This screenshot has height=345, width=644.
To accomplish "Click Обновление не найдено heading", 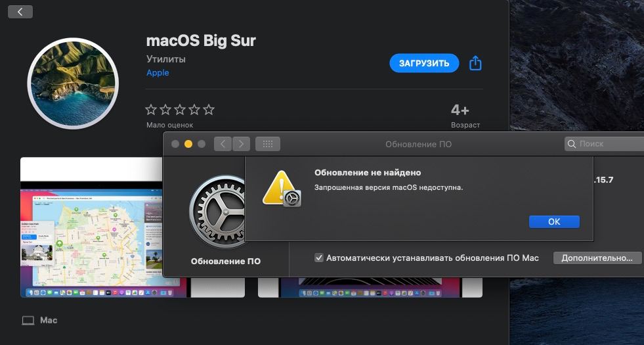I will pos(368,173).
